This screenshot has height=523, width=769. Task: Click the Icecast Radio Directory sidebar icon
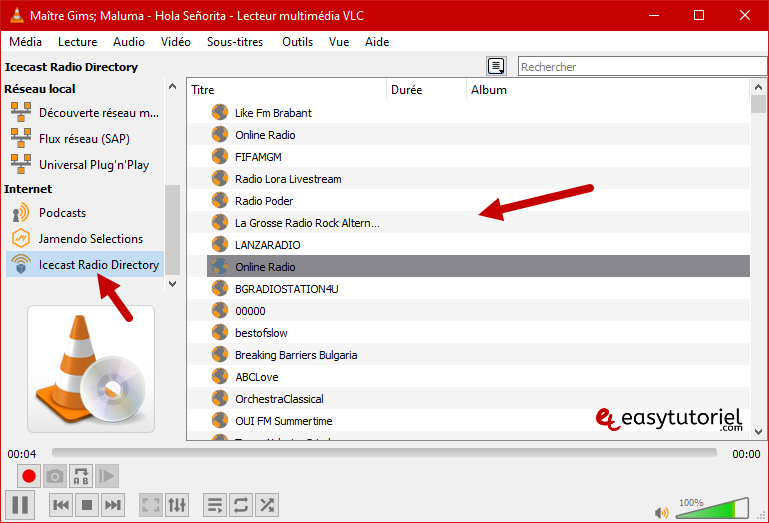21,264
